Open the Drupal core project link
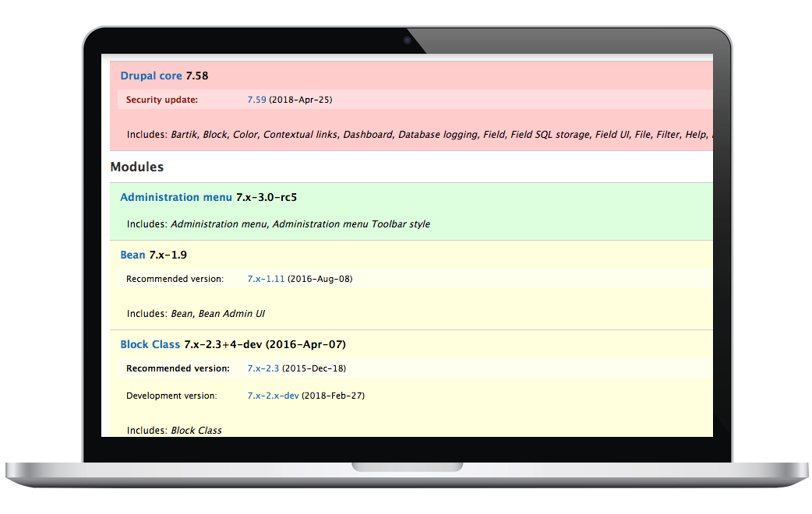The height and width of the screenshot is (514, 812). point(151,76)
